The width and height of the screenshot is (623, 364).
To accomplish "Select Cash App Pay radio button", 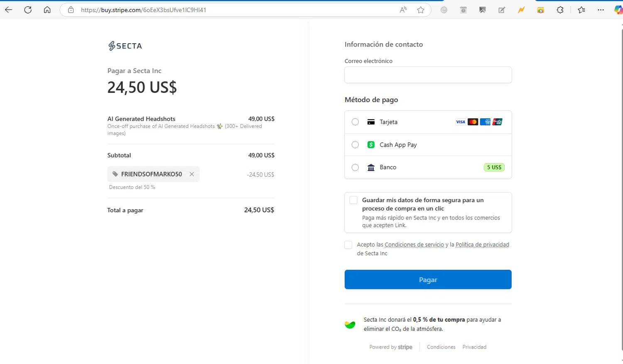I will (x=355, y=144).
